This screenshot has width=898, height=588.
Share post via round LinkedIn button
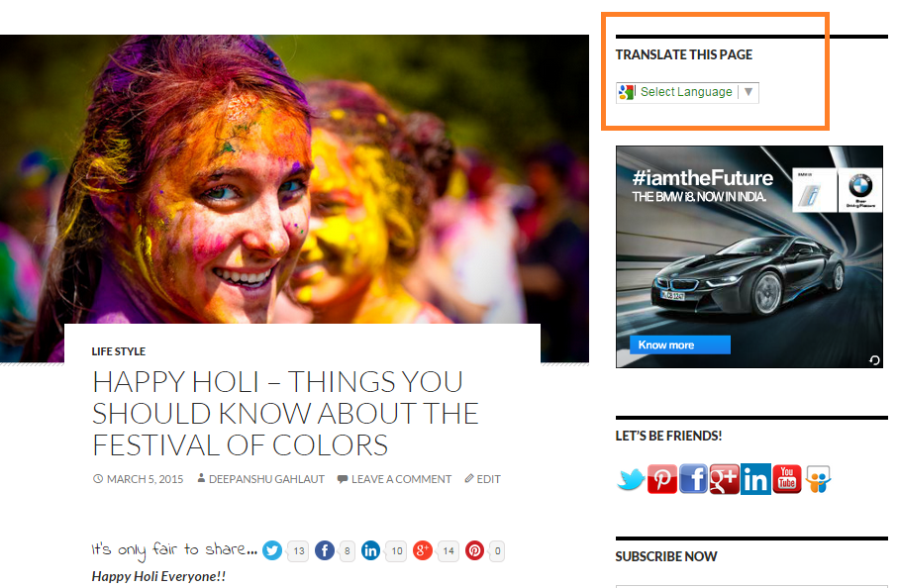pos(370,550)
